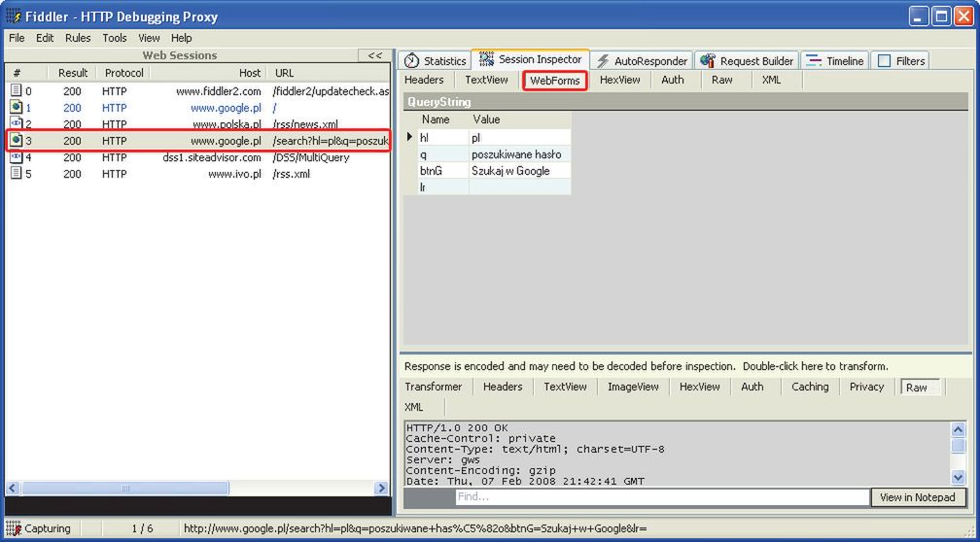Click response raw view scroll up arrow

pos(959,429)
